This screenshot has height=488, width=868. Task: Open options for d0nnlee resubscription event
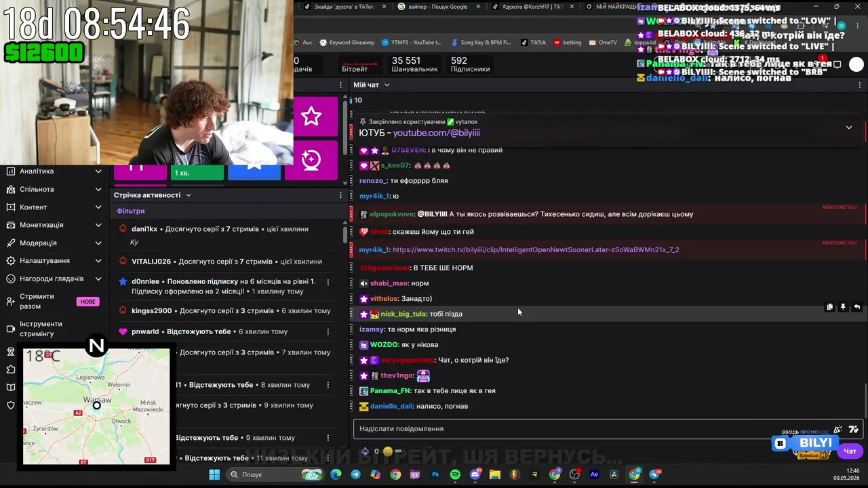pyautogui.click(x=328, y=282)
